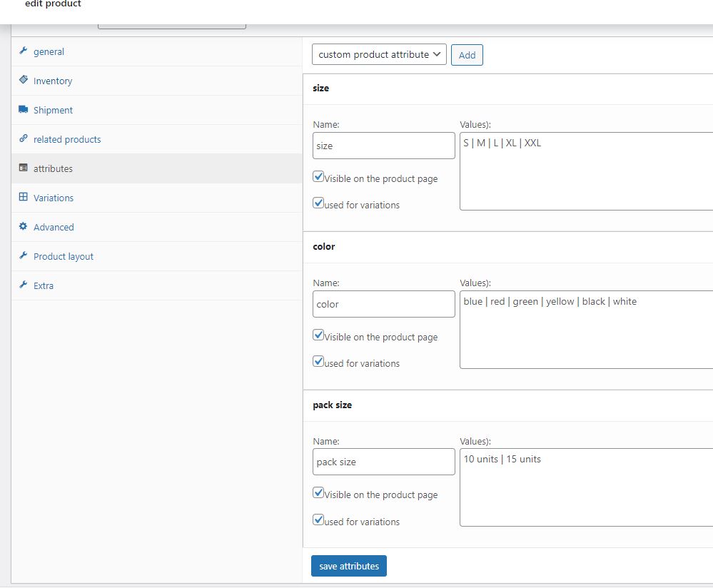Click the size Name input field

(x=384, y=146)
